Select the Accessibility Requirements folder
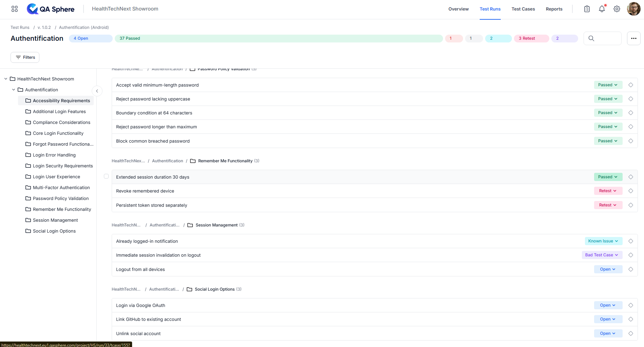 point(56,101)
